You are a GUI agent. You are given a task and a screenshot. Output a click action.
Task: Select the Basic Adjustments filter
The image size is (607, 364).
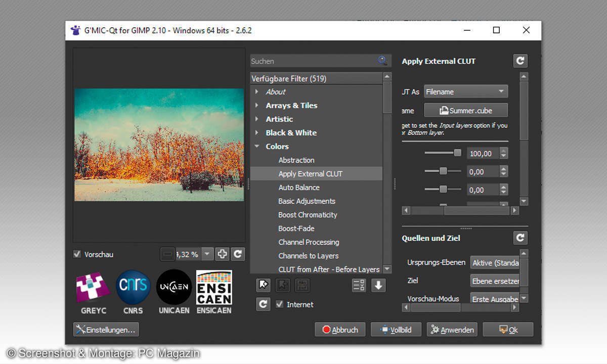[307, 201]
